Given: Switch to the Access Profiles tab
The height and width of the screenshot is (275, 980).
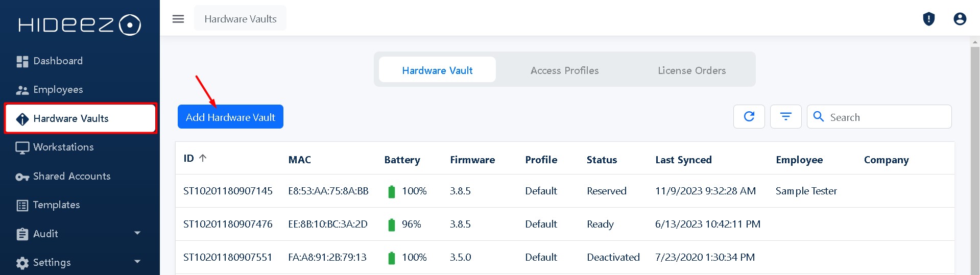Looking at the screenshot, I should tap(564, 70).
